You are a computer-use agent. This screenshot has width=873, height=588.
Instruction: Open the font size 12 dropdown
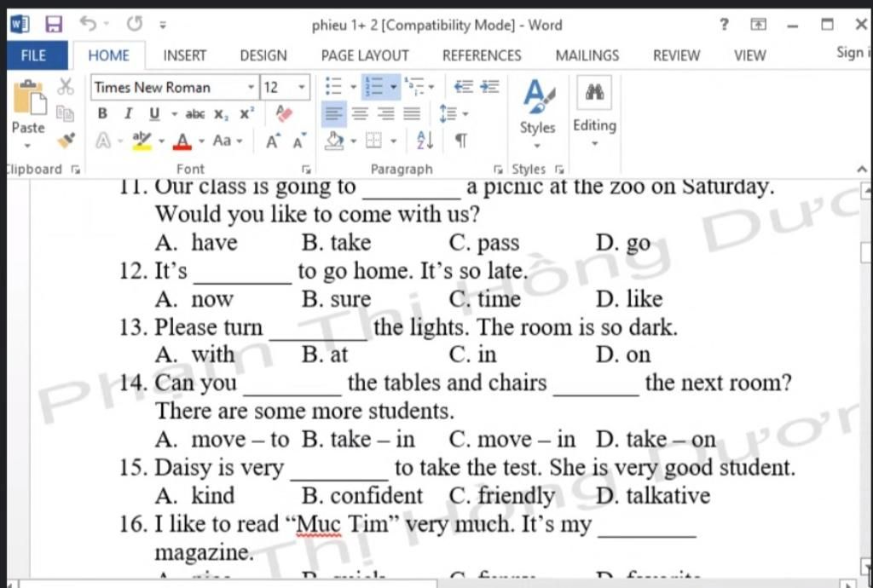click(x=301, y=87)
